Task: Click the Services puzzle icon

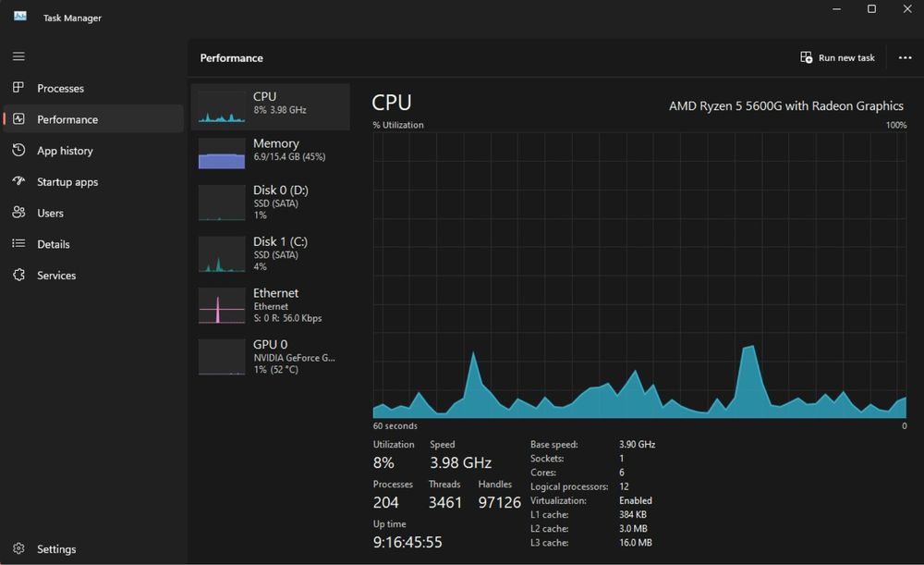Action: 18,275
